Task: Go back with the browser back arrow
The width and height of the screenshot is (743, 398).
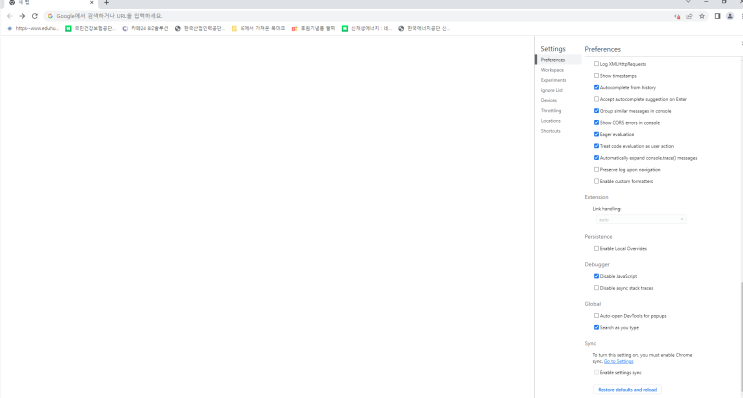Action: (9, 16)
